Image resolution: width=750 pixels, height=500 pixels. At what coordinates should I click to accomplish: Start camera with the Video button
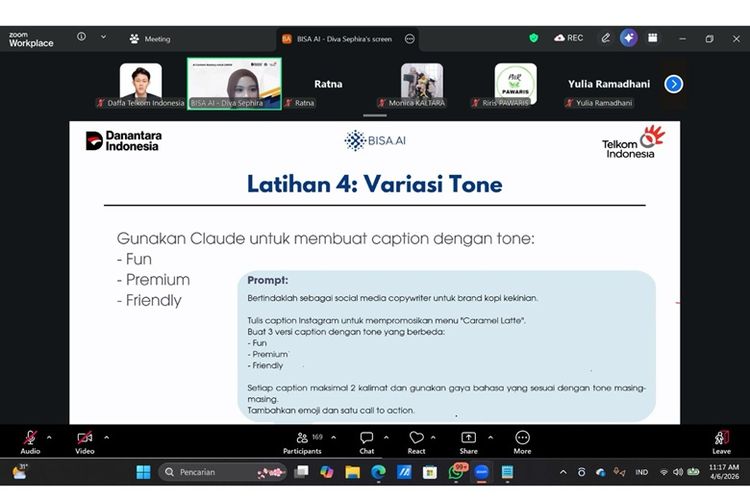click(85, 440)
